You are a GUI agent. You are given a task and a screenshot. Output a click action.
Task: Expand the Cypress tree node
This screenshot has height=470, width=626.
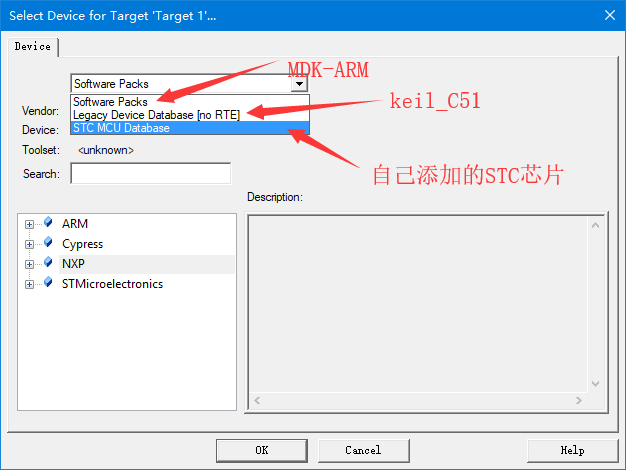29,244
